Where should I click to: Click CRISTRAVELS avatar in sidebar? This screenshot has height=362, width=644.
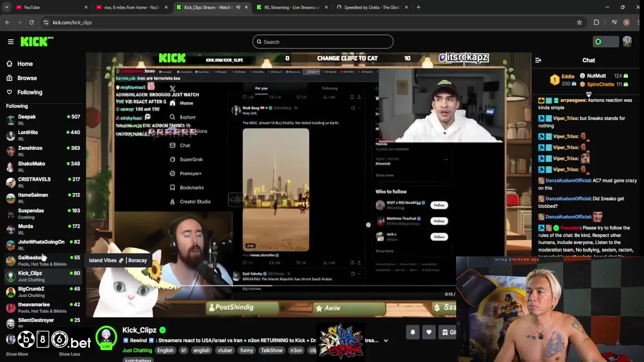coord(11,182)
